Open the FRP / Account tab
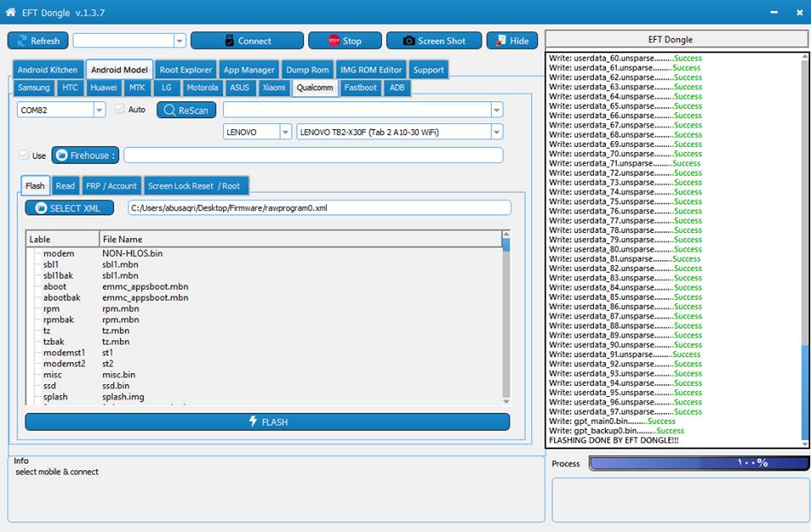Screen dimensions: 811x532 coord(110,186)
